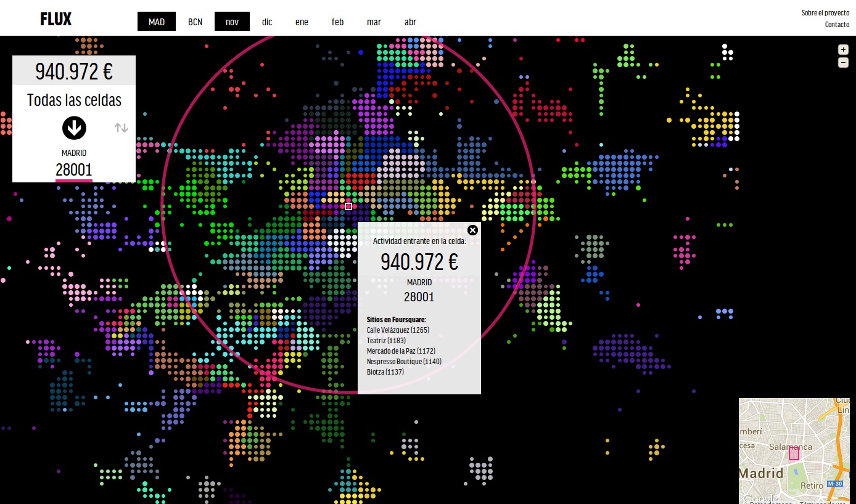Show data for mar
This screenshot has height=504, width=856.
click(374, 22)
